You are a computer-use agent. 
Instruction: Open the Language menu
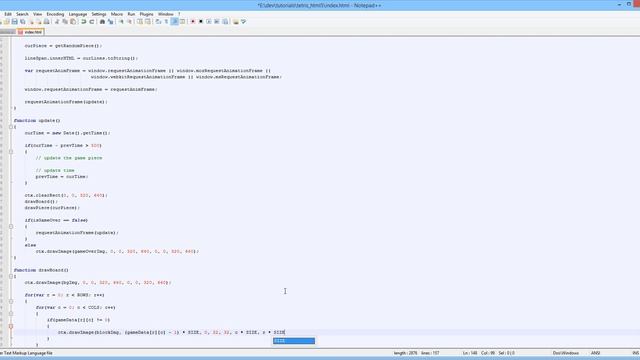78,14
